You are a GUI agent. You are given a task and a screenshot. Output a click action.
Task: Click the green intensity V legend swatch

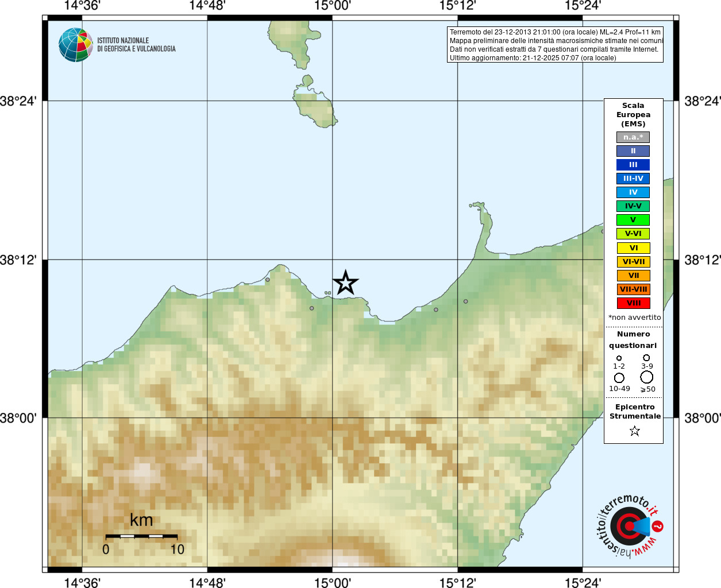pos(633,220)
